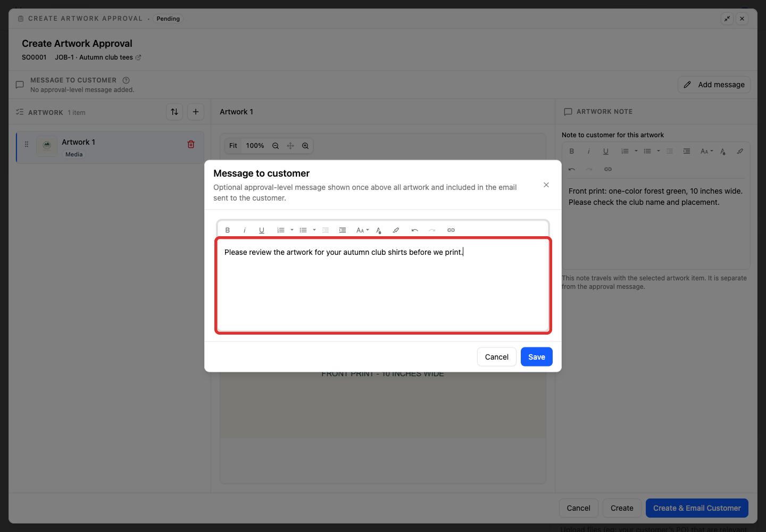Open font size dropdown in Artwork Note editor
The width and height of the screenshot is (766, 532).
707,152
